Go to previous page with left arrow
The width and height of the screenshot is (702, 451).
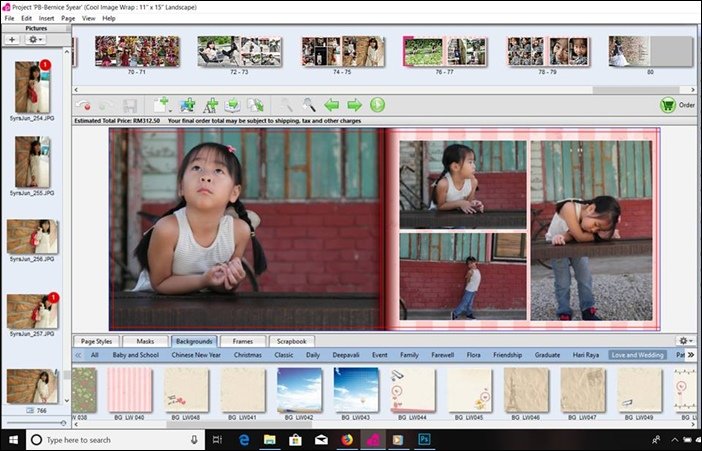(x=332, y=105)
